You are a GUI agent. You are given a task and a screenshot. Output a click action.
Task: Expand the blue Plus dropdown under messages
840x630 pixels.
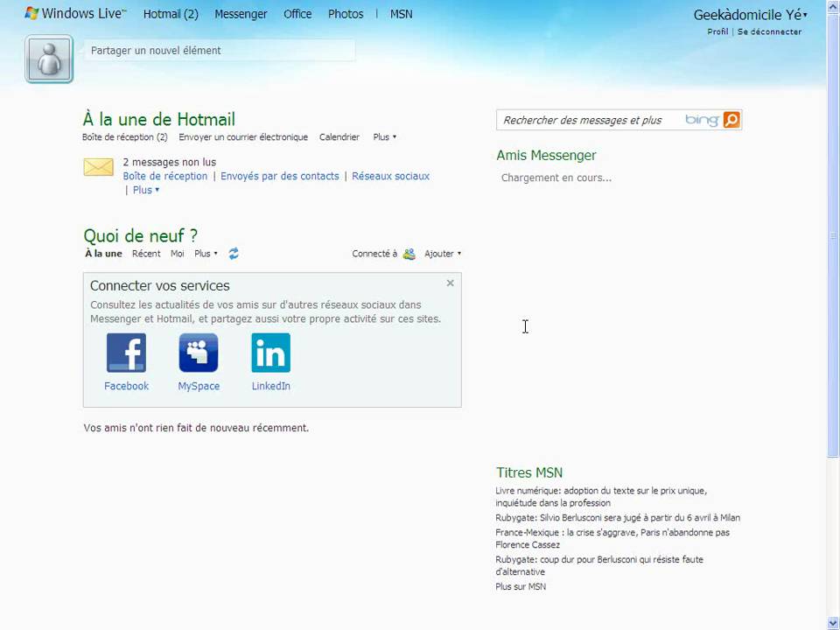146,190
